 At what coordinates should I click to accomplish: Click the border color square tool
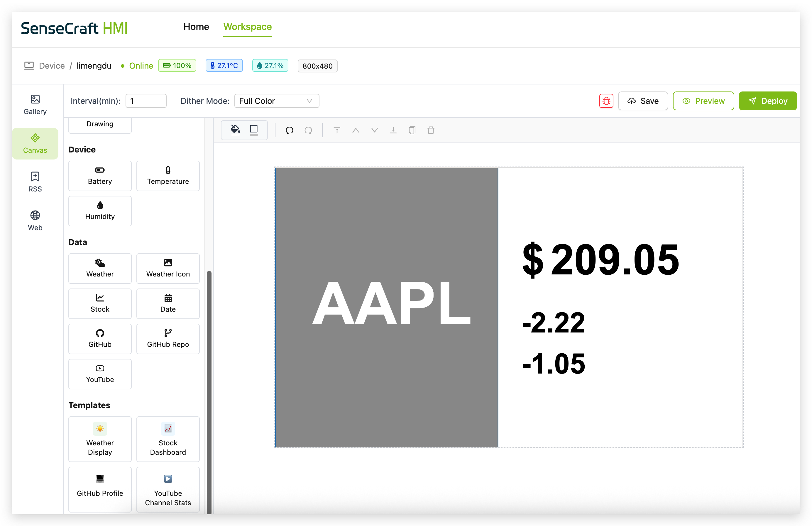click(253, 130)
